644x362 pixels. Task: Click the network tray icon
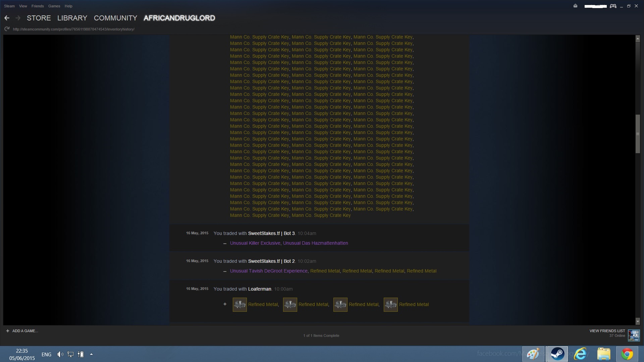[70, 354]
